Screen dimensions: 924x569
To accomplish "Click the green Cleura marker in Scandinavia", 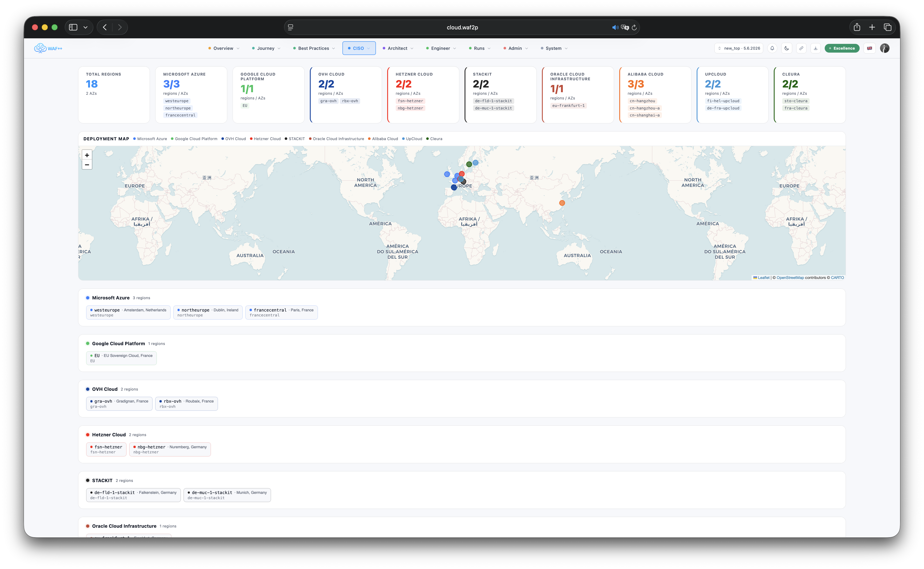I will (x=469, y=164).
